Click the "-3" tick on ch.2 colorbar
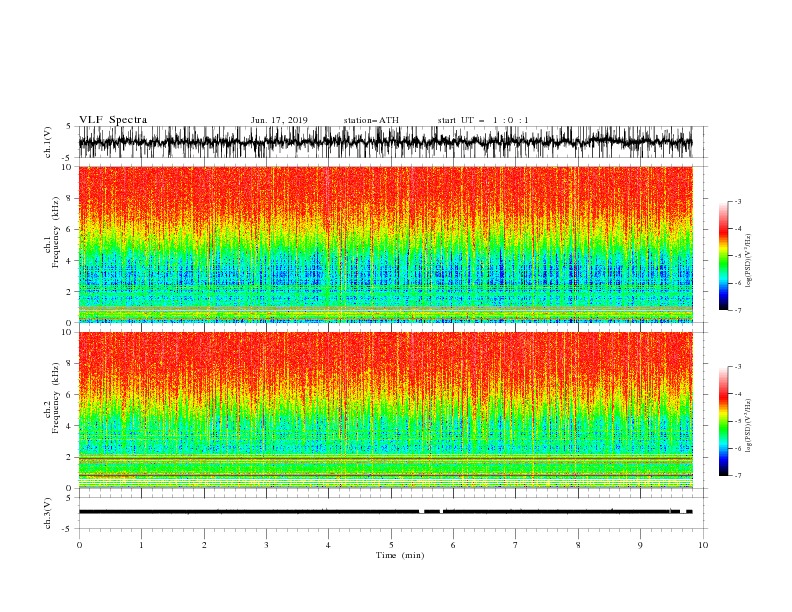Image resolution: width=792 pixels, height=612 pixels. 737,367
